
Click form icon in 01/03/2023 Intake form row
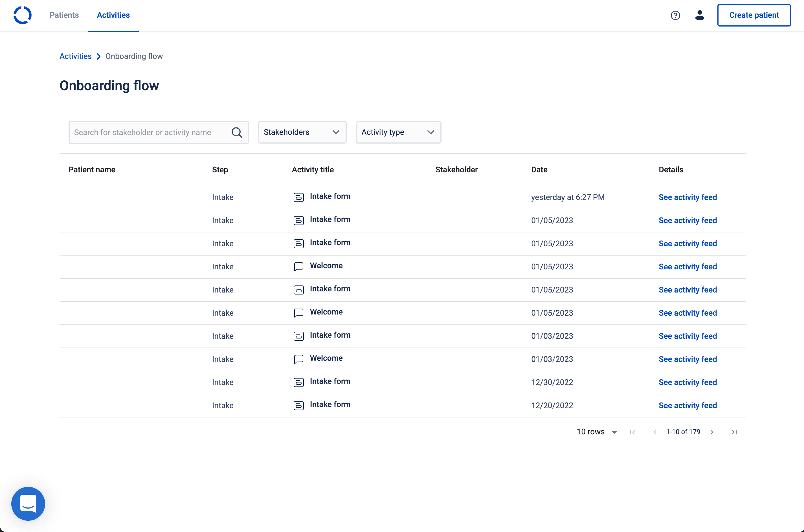(x=298, y=336)
